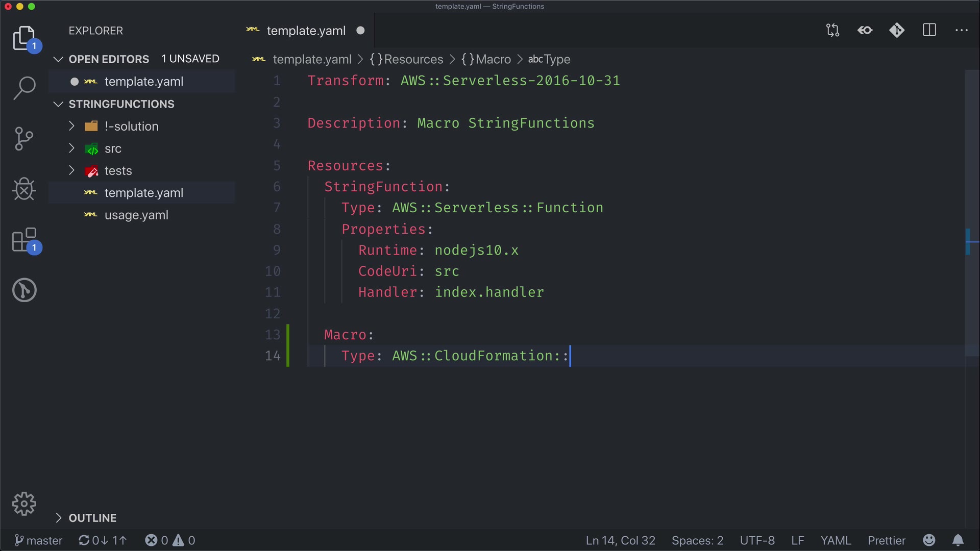Change YAML language mode in status bar
980x551 pixels.
point(836,540)
